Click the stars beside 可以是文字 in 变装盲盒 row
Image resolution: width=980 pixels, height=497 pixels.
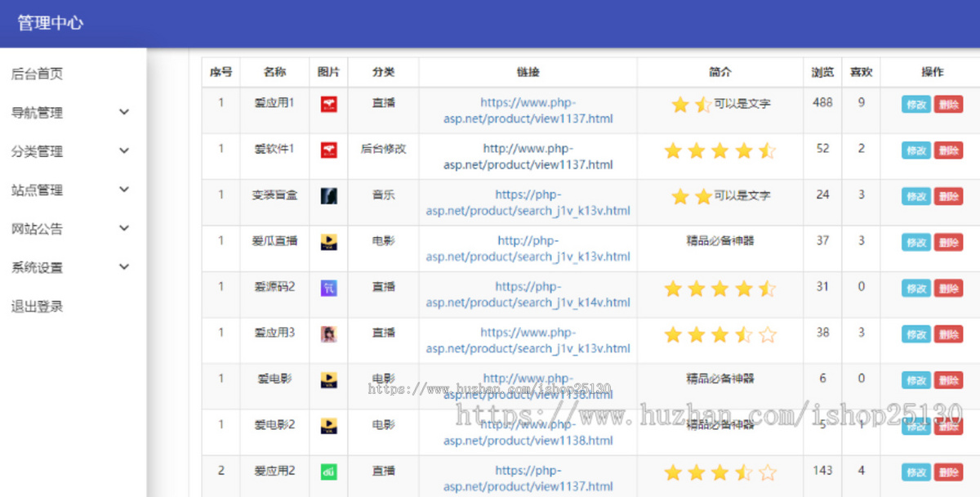point(692,196)
